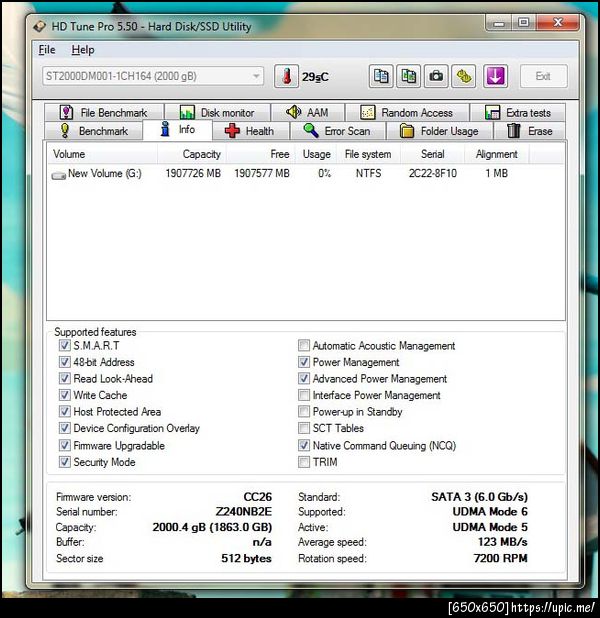Toggle the Automatic Acoustic Management checkbox
The image size is (600, 618).
click(x=304, y=345)
